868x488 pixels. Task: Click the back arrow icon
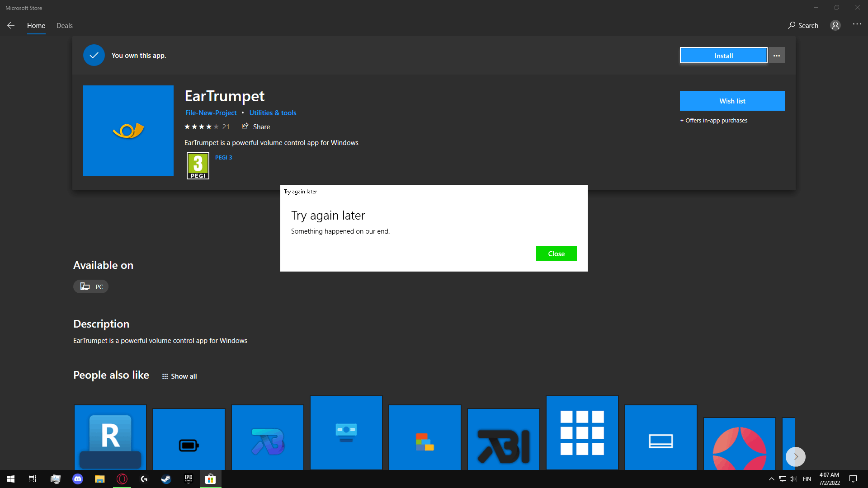pos(11,26)
